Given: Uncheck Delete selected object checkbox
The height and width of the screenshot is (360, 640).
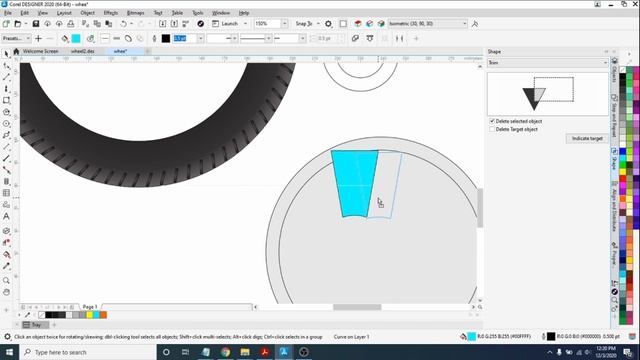Looking at the screenshot, I should [x=492, y=121].
